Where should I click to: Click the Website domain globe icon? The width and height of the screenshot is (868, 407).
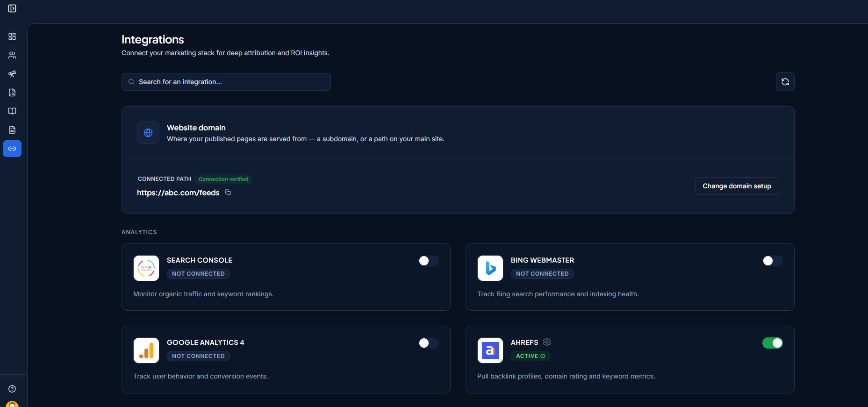coord(148,133)
